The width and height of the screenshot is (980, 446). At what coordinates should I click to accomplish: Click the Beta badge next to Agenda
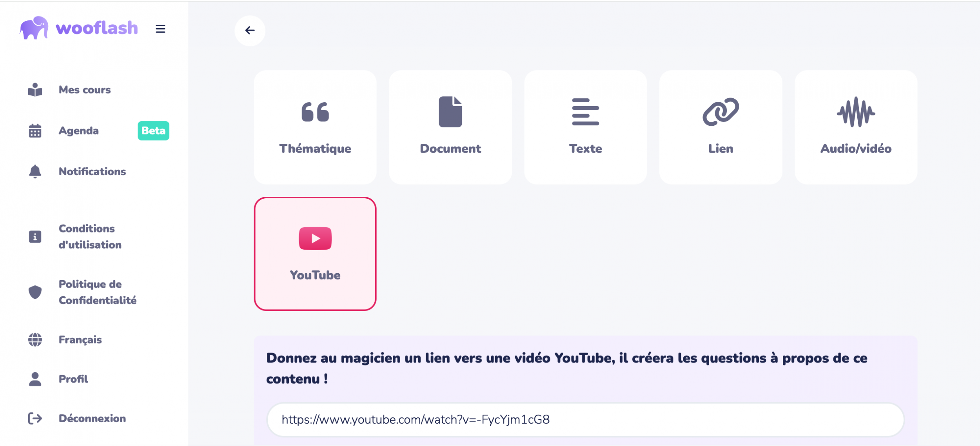tap(153, 131)
